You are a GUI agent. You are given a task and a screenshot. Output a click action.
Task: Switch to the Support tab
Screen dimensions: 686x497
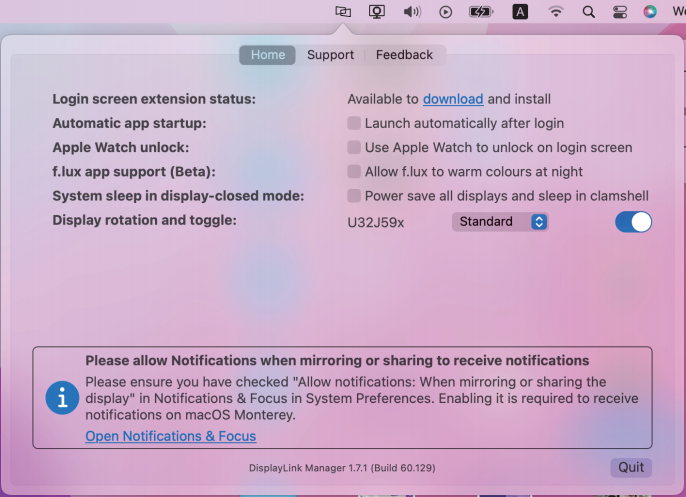click(x=330, y=55)
